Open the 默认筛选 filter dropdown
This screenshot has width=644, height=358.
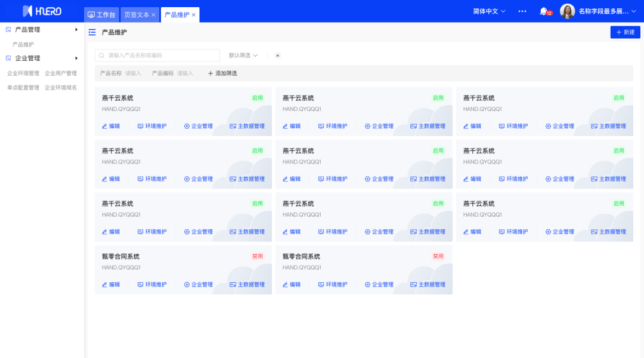(x=243, y=55)
